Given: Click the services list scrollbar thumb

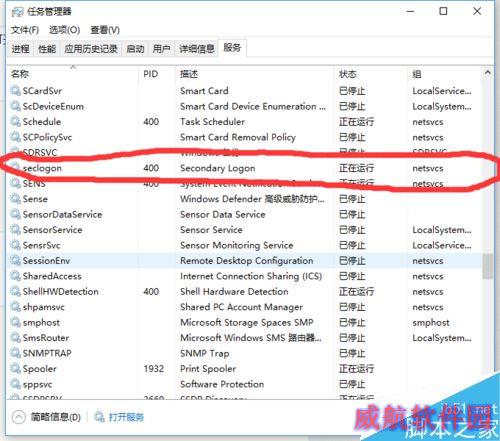Looking at the screenshot, I should coord(487,266).
